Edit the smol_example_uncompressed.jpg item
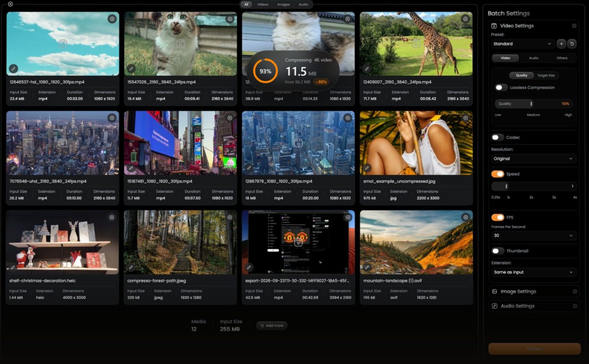589x364 pixels. pyautogui.click(x=367, y=168)
